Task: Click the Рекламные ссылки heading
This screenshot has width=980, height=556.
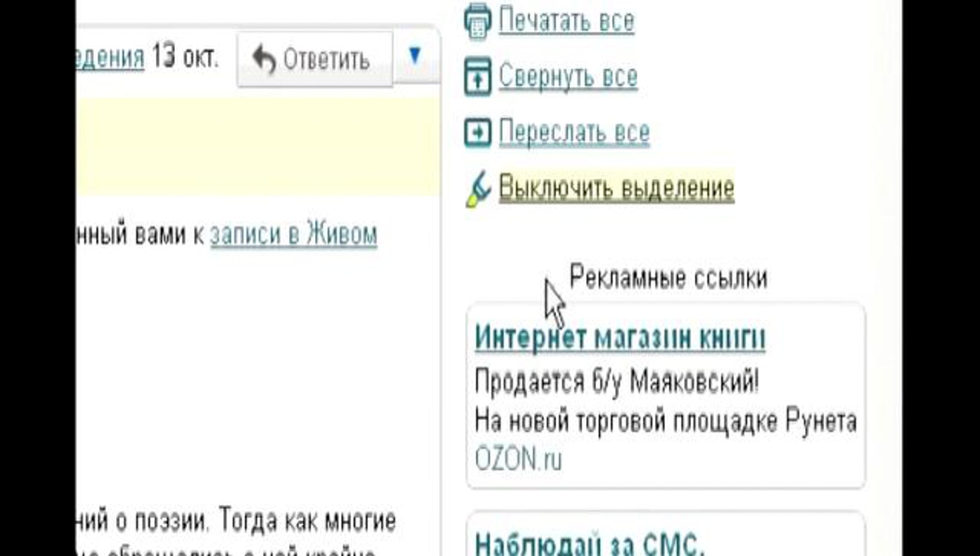Action: pyautogui.click(x=668, y=277)
